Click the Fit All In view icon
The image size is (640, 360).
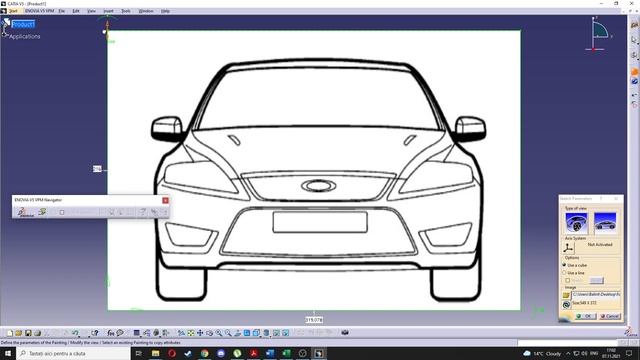(190, 333)
